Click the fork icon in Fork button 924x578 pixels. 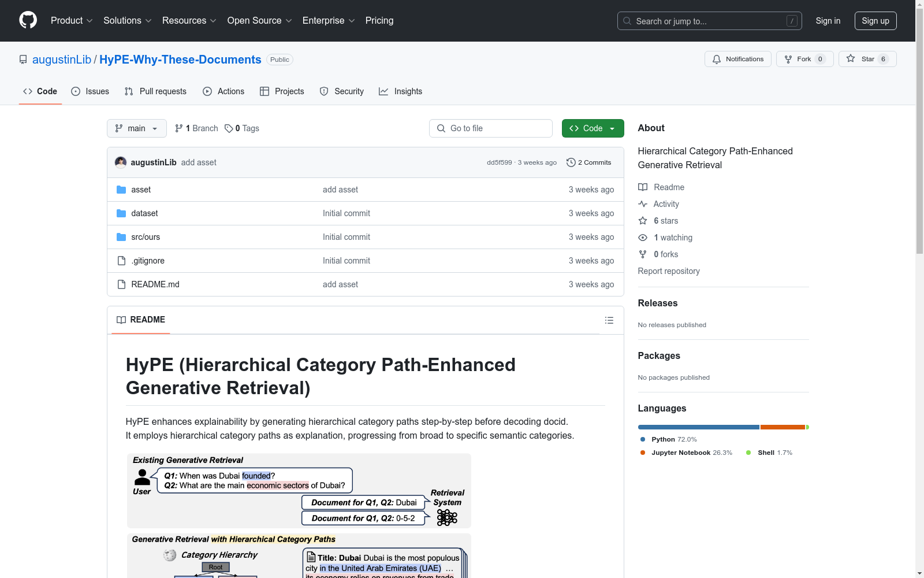pos(788,59)
